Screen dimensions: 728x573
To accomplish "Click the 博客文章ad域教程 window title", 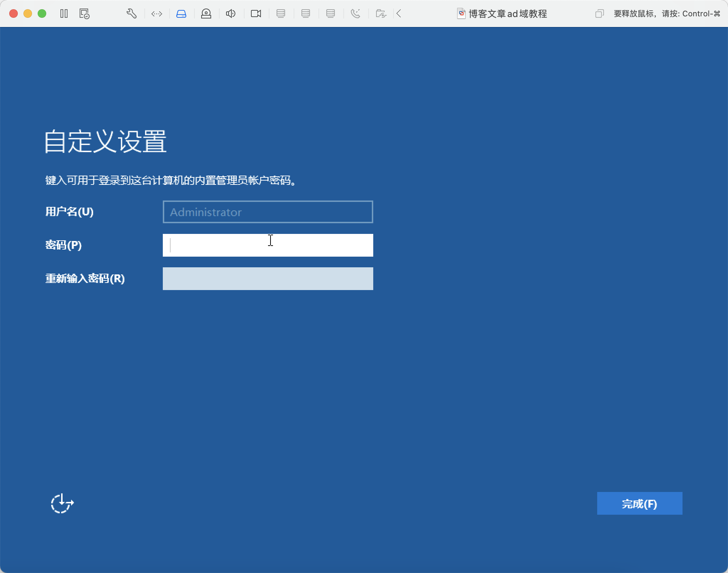I will tap(507, 14).
